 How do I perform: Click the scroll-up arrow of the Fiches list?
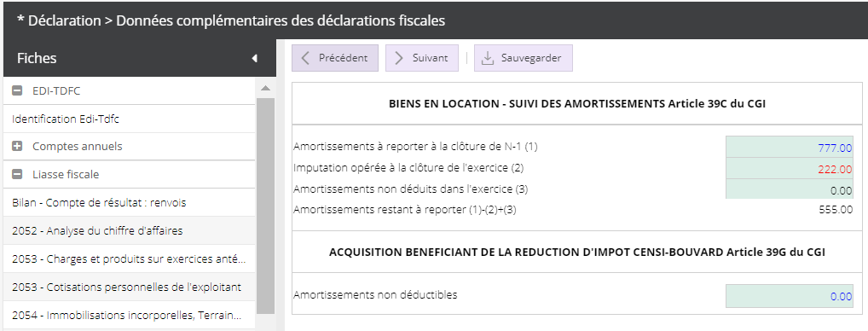266,88
